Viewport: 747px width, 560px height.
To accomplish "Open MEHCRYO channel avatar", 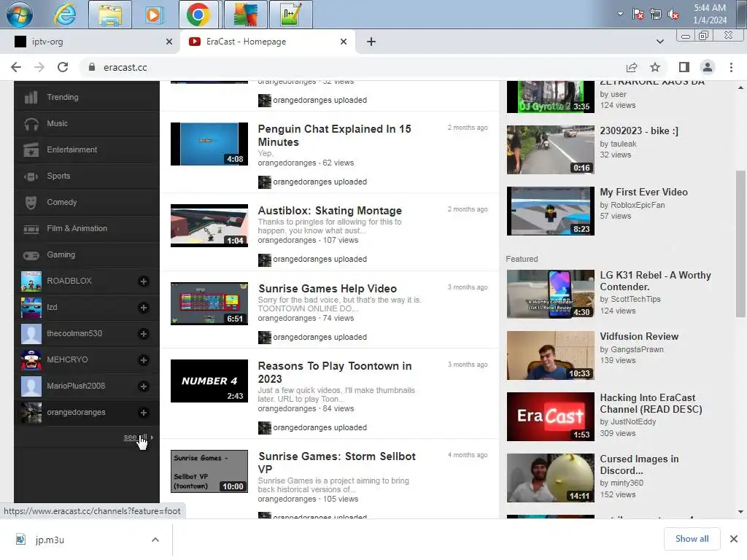I will (x=31, y=359).
